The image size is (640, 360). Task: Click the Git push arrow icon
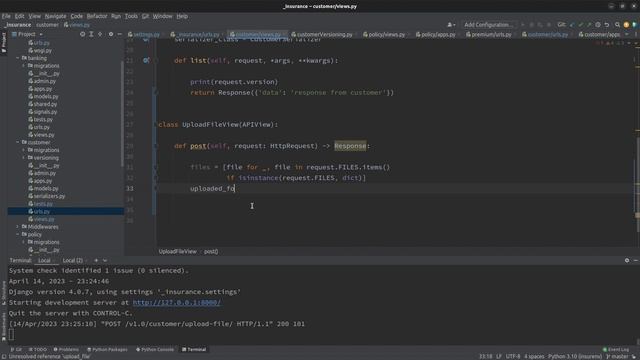[x=589, y=25]
